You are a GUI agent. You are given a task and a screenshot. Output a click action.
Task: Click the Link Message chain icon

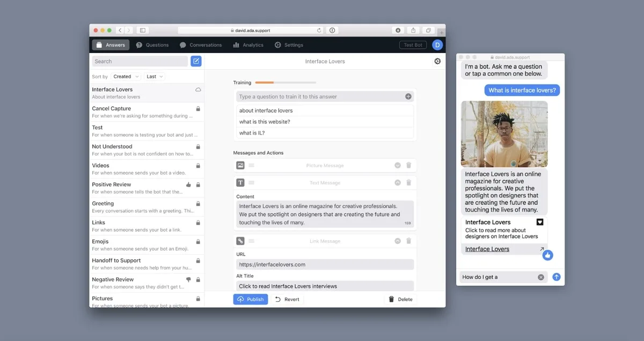click(240, 241)
